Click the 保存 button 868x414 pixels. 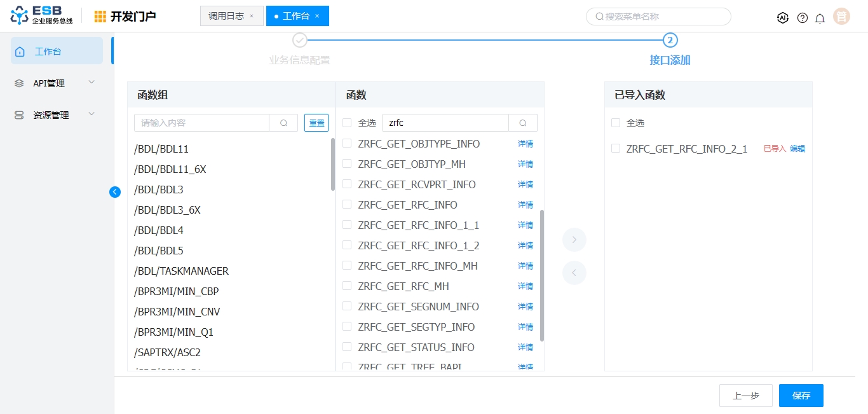pos(801,396)
